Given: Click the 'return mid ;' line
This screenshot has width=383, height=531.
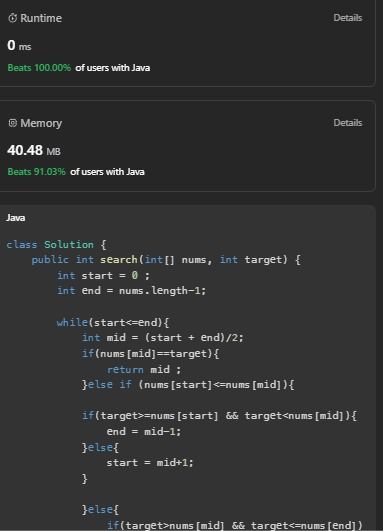Looking at the screenshot, I should (144, 369).
